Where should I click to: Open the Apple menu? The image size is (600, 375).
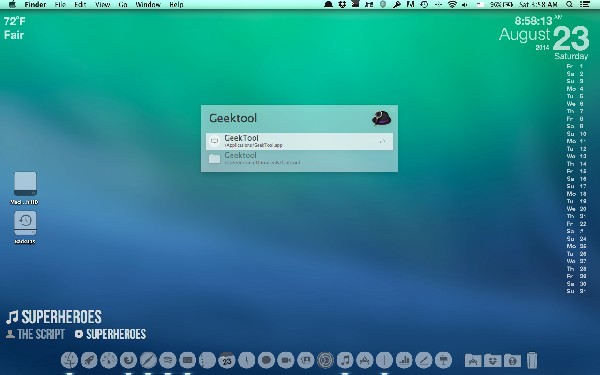[x=12, y=5]
